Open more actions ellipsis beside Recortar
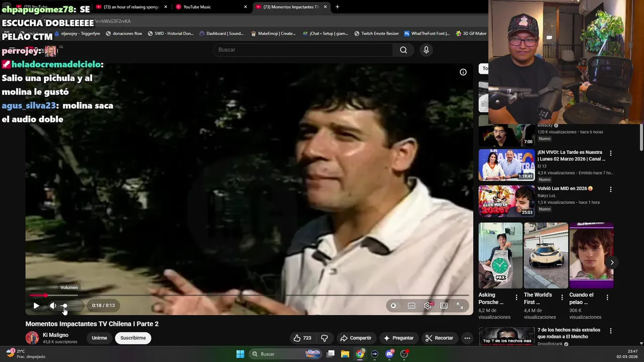This screenshot has width=644, height=362. point(467,338)
